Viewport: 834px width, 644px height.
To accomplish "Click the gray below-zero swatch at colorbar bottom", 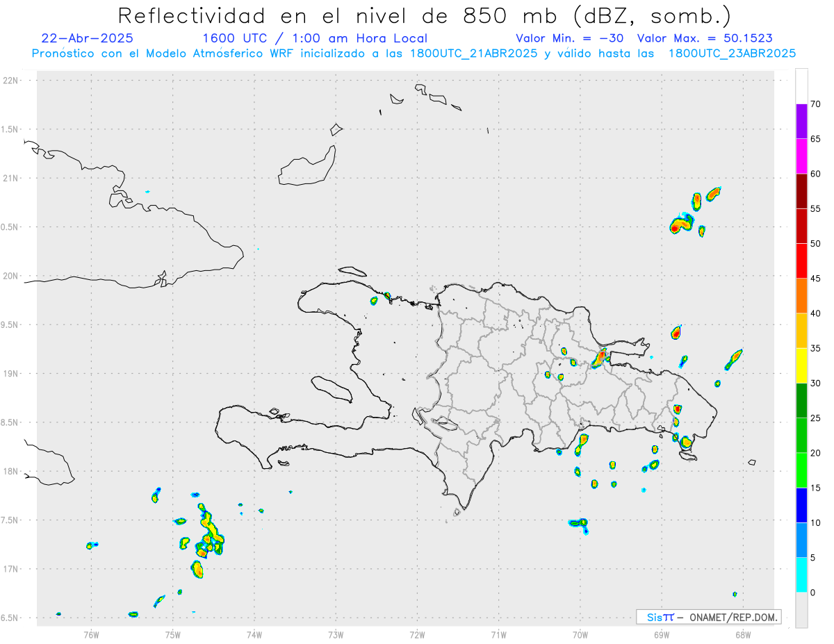I will (x=801, y=610).
